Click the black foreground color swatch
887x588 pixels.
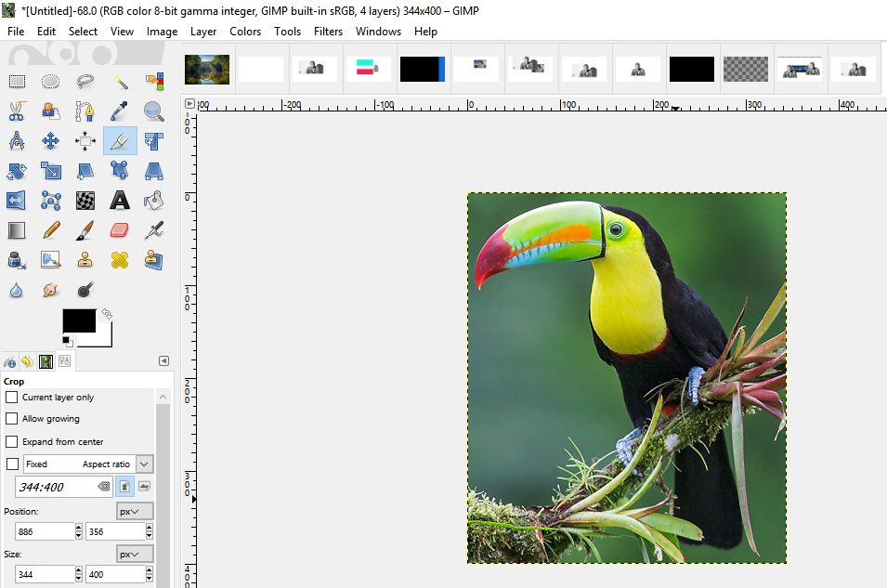77,320
